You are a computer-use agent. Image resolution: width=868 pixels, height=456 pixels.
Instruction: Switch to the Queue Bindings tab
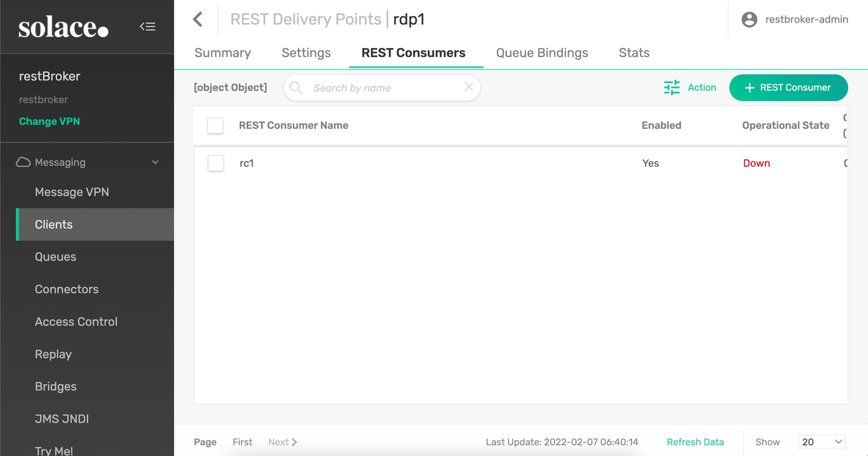click(542, 53)
